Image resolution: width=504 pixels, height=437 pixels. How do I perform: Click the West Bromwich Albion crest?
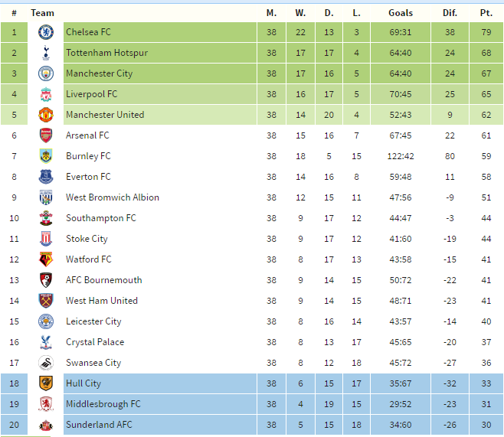[46, 197]
